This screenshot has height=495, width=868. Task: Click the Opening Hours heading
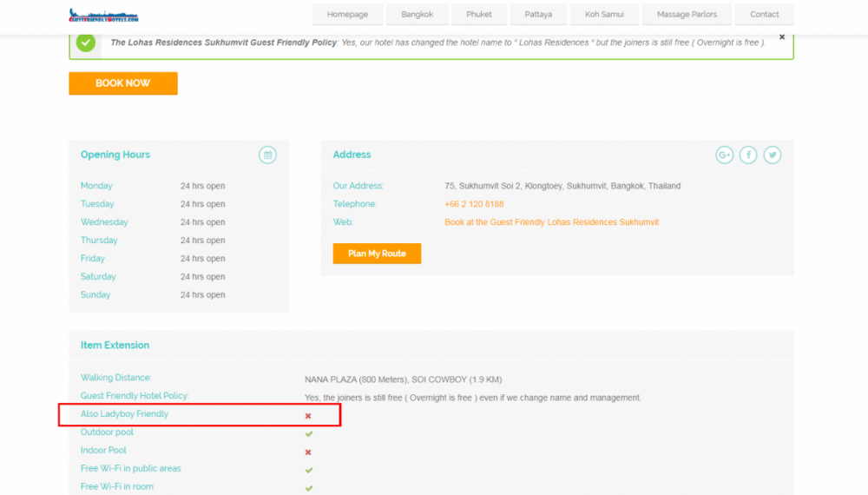(x=115, y=155)
